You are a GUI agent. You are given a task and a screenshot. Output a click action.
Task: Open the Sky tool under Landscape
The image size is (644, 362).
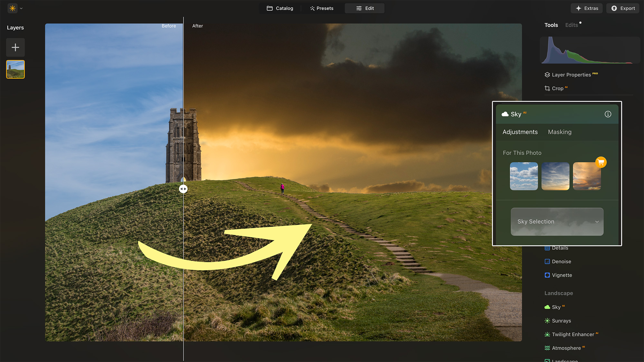point(554,307)
